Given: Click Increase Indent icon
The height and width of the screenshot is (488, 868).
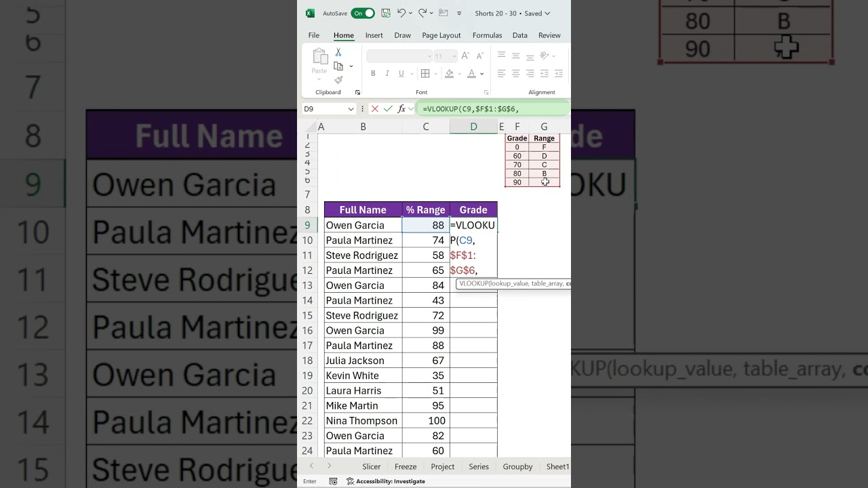Looking at the screenshot, I should point(559,73).
